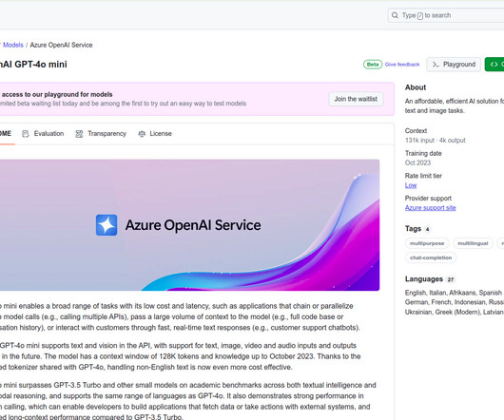Click the multilingual tag
504x420 pixels.
point(473,243)
